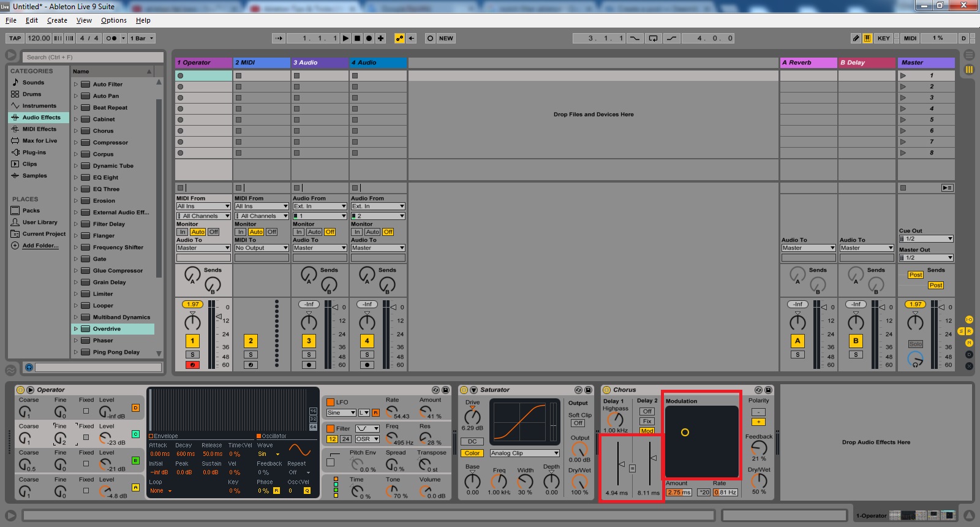
Task: Arm track 1 Operator for recording
Action: (x=192, y=365)
